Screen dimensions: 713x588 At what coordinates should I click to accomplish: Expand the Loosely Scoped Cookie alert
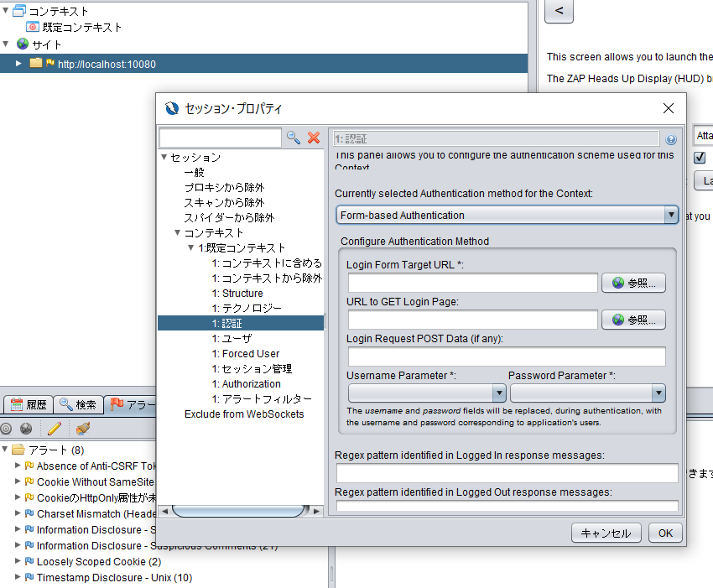pos(18,560)
